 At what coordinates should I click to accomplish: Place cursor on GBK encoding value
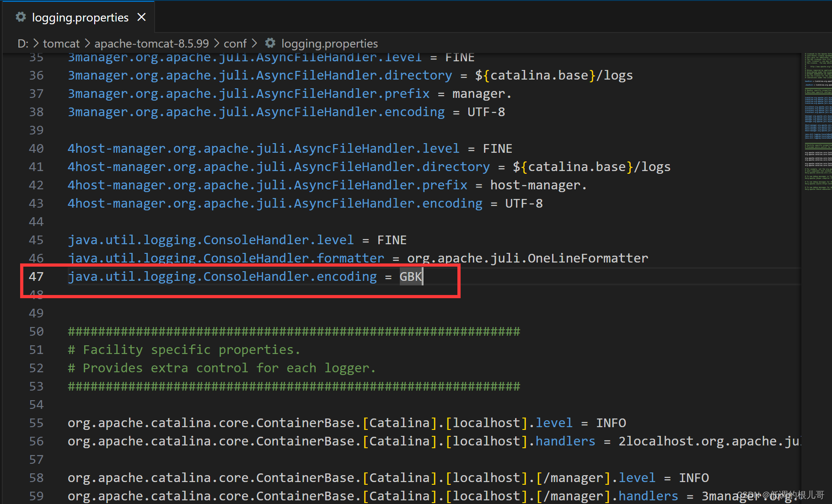[411, 277]
